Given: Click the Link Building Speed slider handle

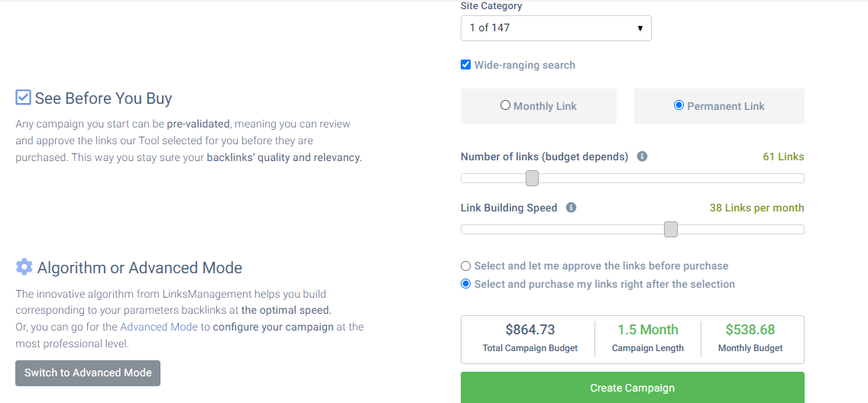Looking at the screenshot, I should click(671, 230).
